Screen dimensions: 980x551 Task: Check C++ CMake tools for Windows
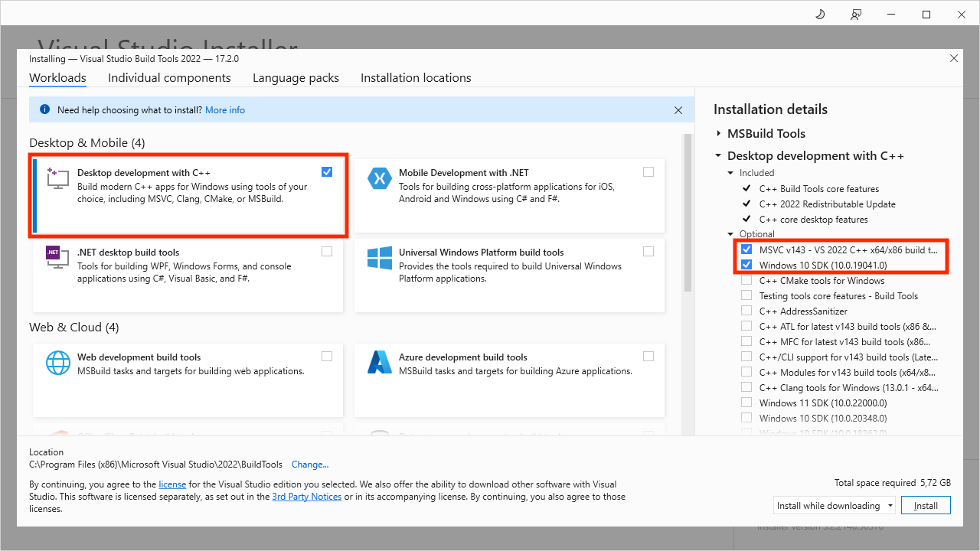point(746,279)
